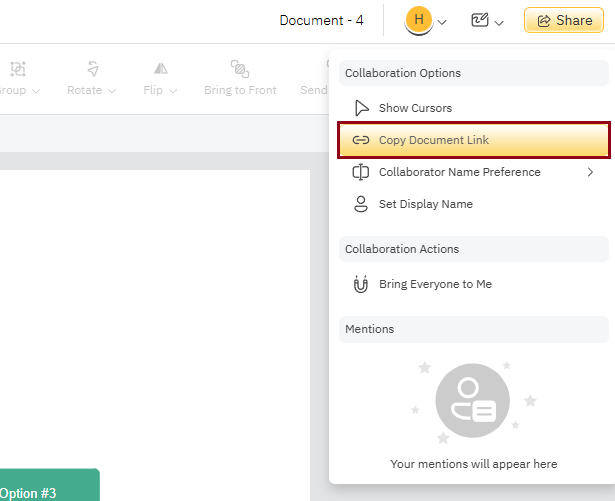Click the edit mode pencil icon
This screenshot has width=615, height=501.
(x=480, y=20)
